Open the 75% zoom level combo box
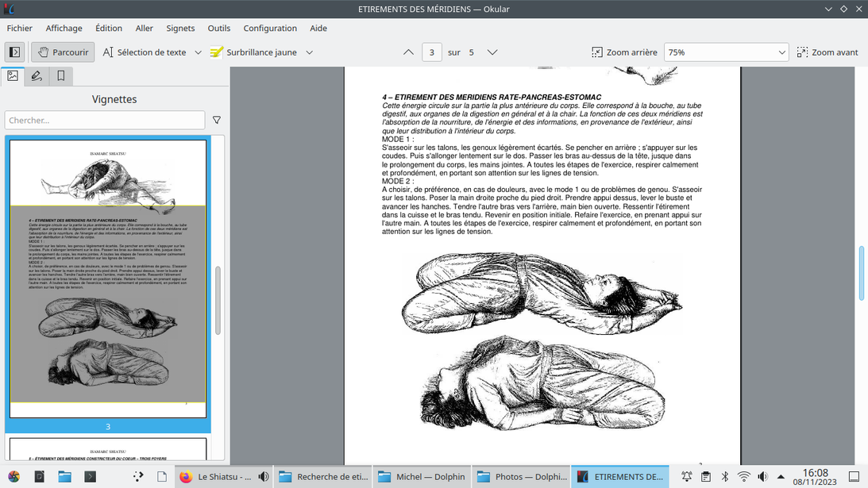Image resolution: width=868 pixels, height=488 pixels. click(x=726, y=52)
